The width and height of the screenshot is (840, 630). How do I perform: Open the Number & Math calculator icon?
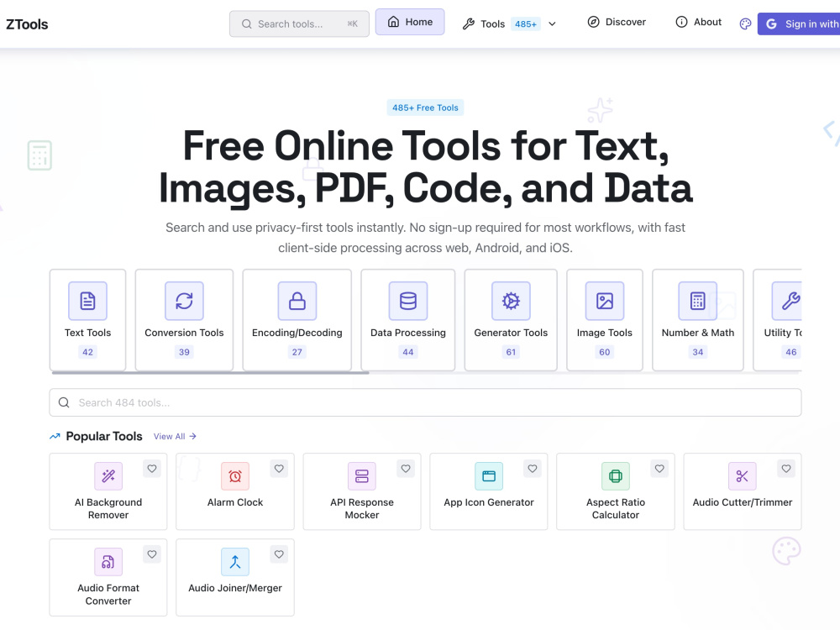[697, 301]
